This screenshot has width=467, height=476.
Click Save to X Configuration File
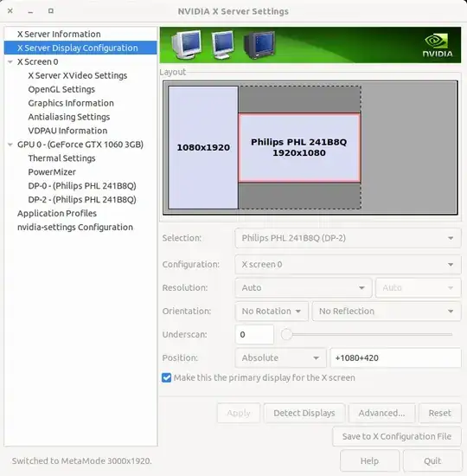[x=397, y=436]
